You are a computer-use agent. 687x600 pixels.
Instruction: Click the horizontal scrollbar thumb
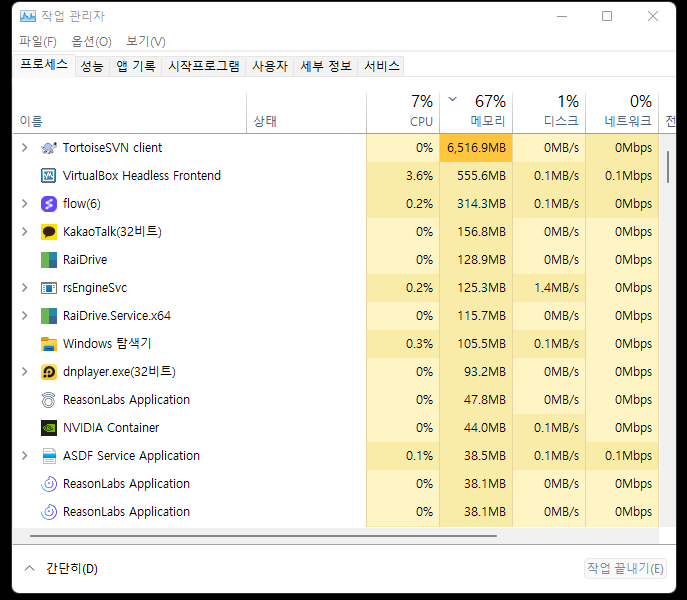[x=263, y=536]
